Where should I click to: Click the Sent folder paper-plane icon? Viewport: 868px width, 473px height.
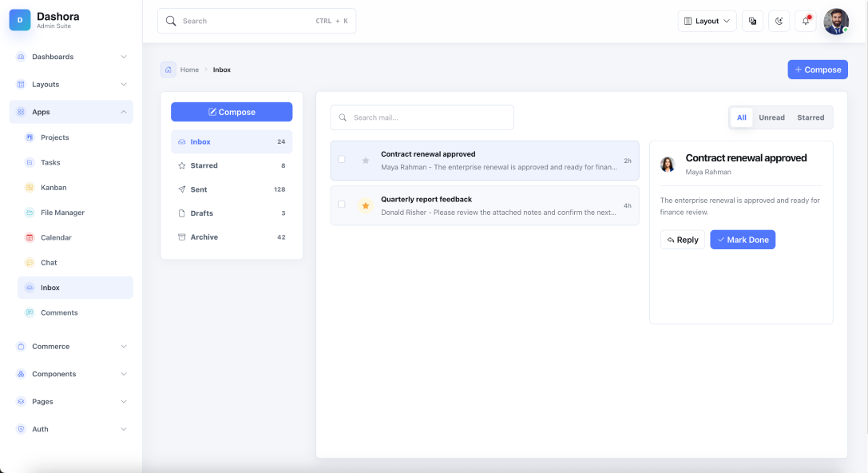pos(181,189)
